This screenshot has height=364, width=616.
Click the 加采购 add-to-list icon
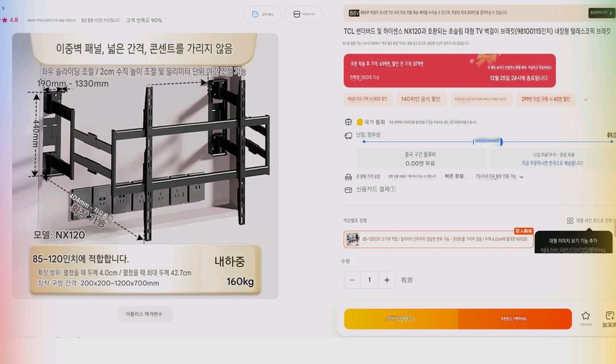(x=610, y=316)
